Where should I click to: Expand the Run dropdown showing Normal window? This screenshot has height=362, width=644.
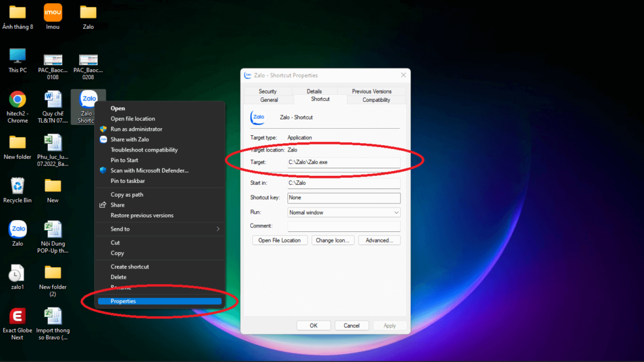coord(343,212)
